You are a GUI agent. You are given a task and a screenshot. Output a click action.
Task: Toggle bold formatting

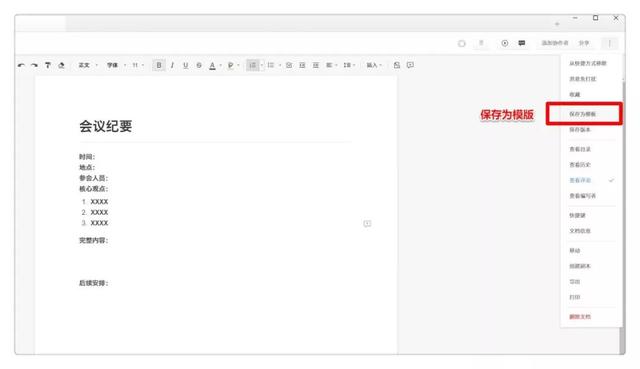click(159, 65)
